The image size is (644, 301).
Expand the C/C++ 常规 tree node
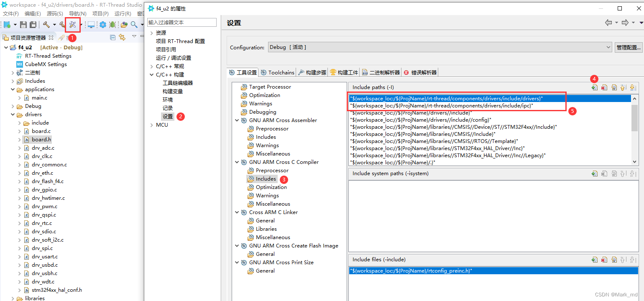(x=151, y=66)
